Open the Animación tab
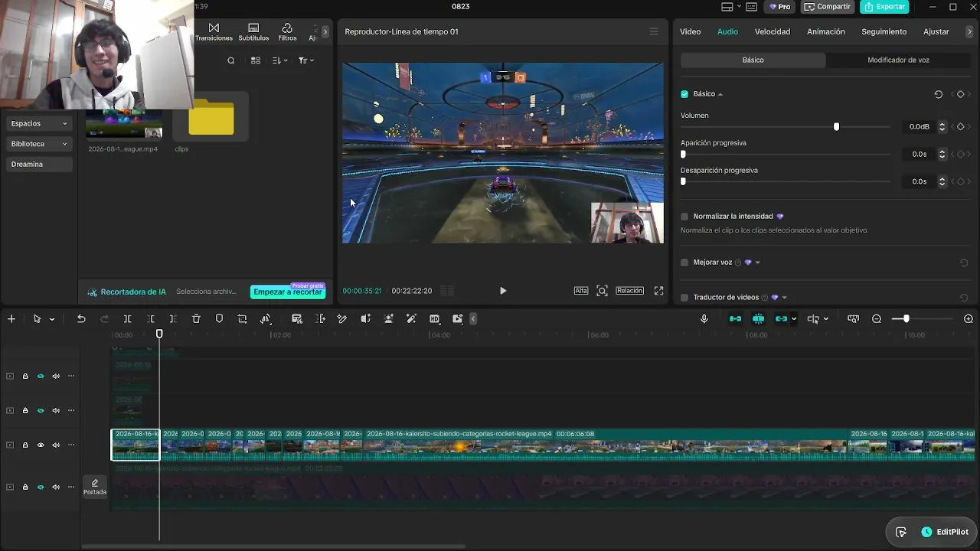This screenshot has height=551, width=980. tap(826, 31)
